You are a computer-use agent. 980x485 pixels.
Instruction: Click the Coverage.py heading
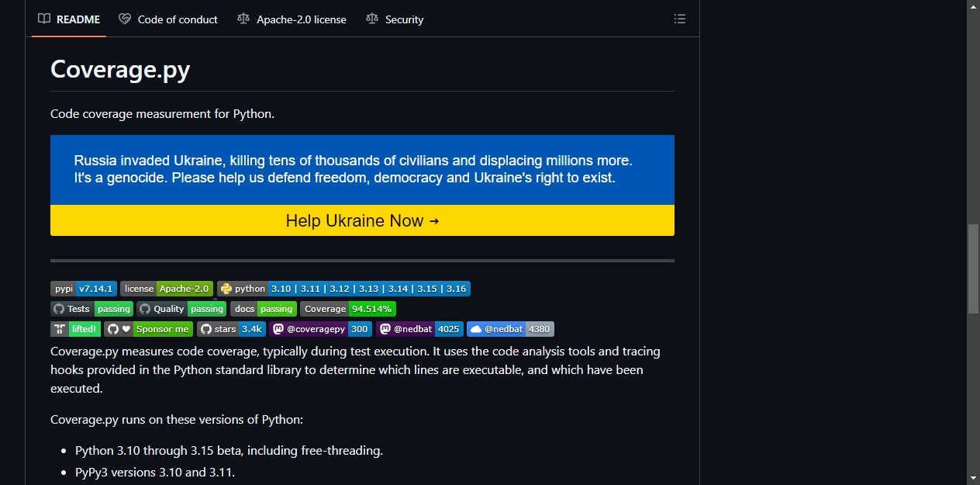coord(120,69)
